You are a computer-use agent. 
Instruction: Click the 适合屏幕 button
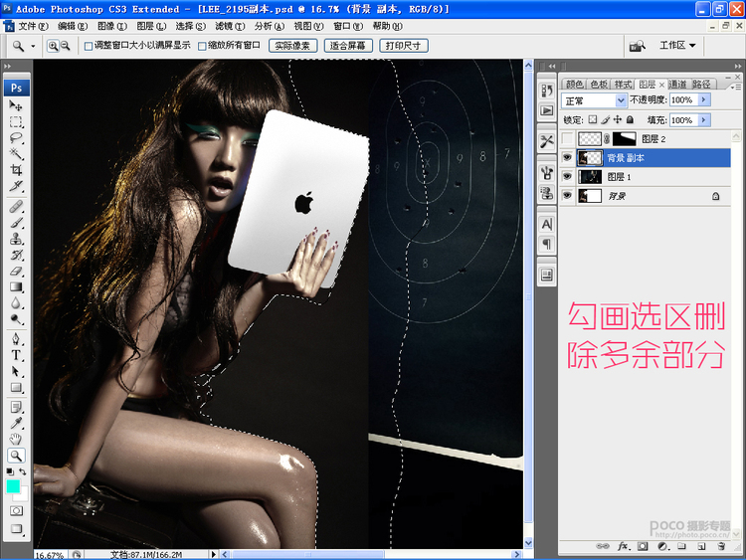tap(347, 46)
